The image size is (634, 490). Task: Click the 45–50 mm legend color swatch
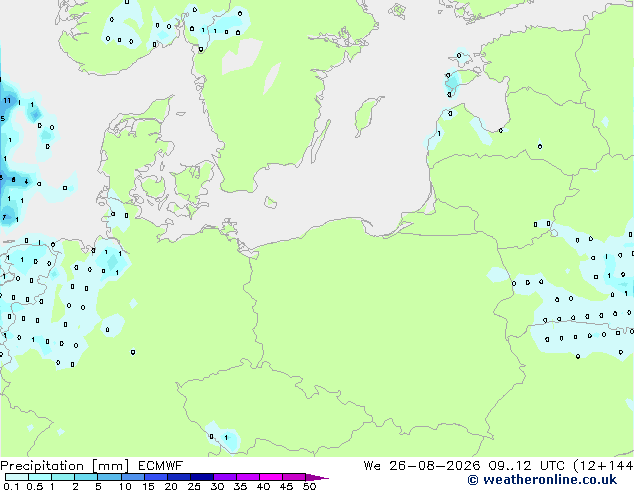point(294,477)
